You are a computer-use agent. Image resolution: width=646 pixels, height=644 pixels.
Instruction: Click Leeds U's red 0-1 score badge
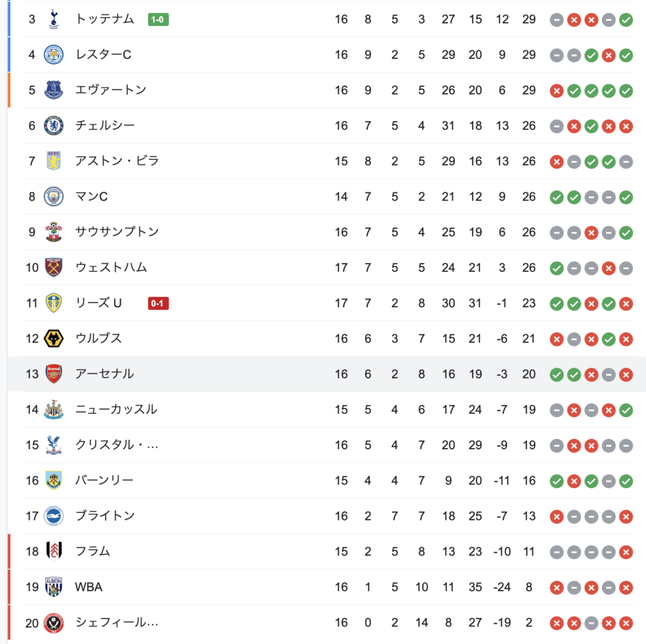pos(158,303)
